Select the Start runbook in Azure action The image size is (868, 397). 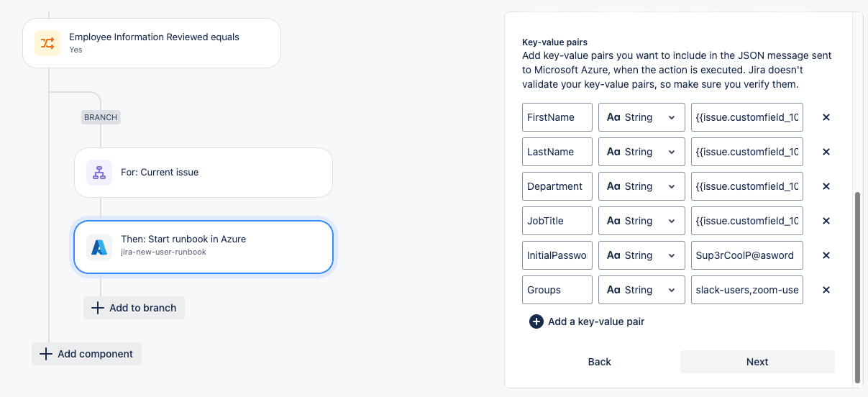coord(204,247)
